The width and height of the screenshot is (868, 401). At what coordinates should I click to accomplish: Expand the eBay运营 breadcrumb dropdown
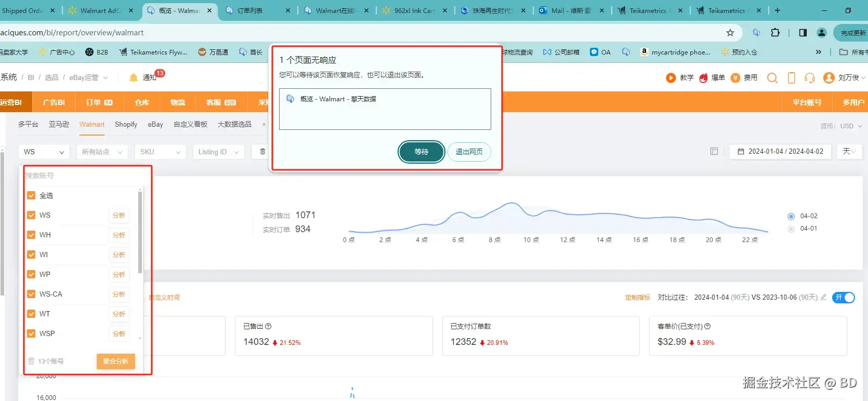88,77
